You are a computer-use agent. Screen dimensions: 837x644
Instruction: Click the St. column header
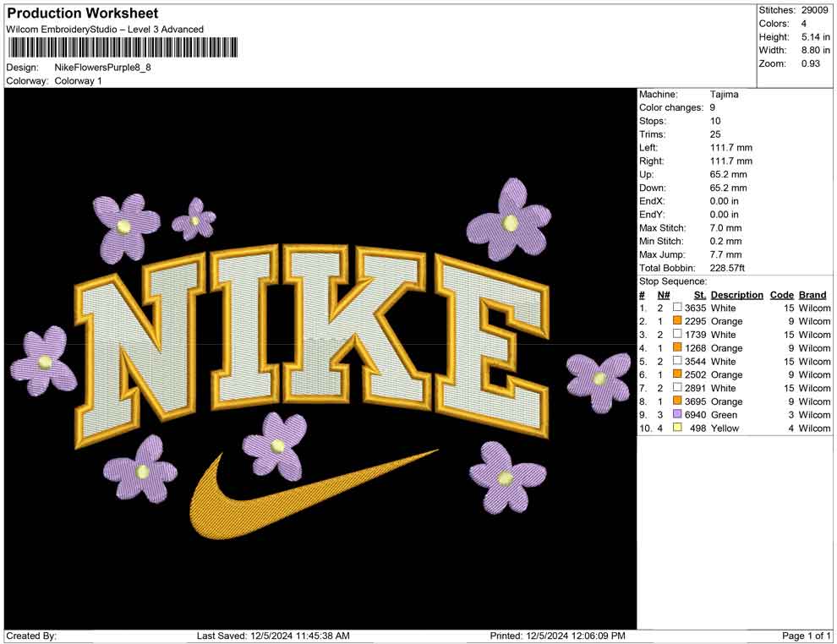[699, 294]
